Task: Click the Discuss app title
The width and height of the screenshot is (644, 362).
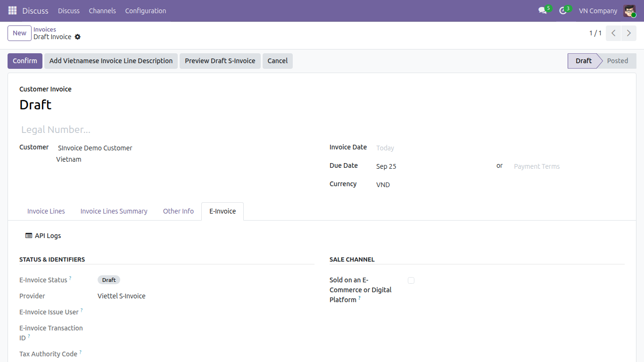Action: click(x=35, y=11)
